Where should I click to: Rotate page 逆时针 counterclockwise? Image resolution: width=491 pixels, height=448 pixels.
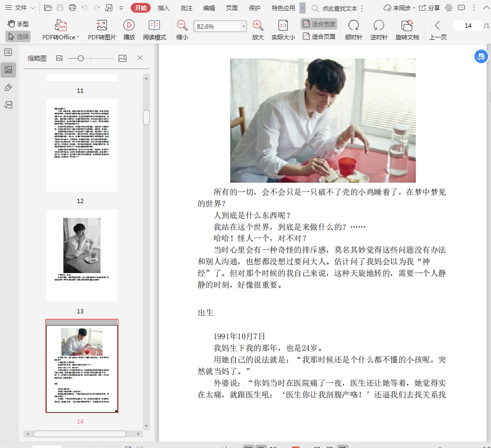pos(379,30)
